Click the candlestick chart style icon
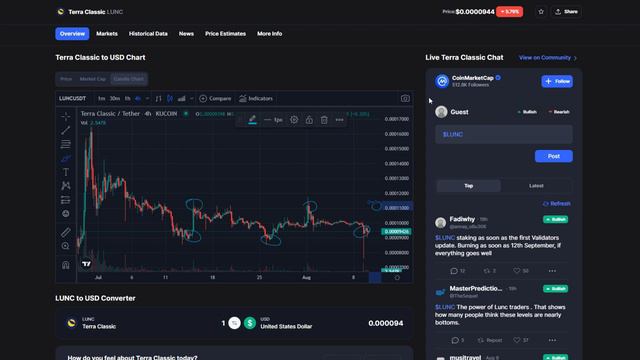This screenshot has height=360, width=640. 170,98
